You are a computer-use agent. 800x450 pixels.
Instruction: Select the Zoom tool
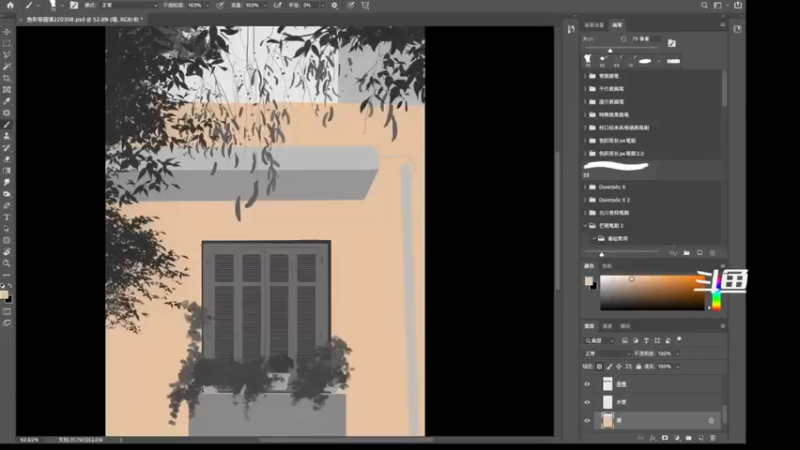(7, 263)
